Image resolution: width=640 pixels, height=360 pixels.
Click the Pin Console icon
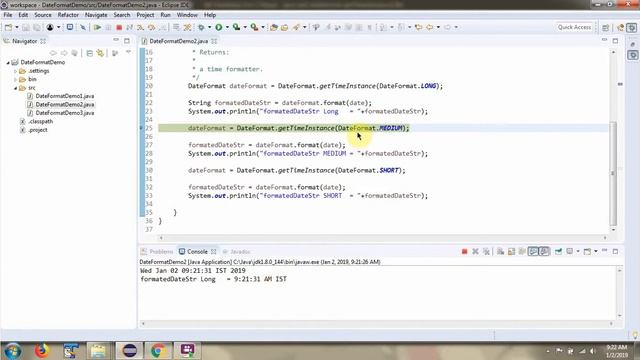click(x=558, y=251)
